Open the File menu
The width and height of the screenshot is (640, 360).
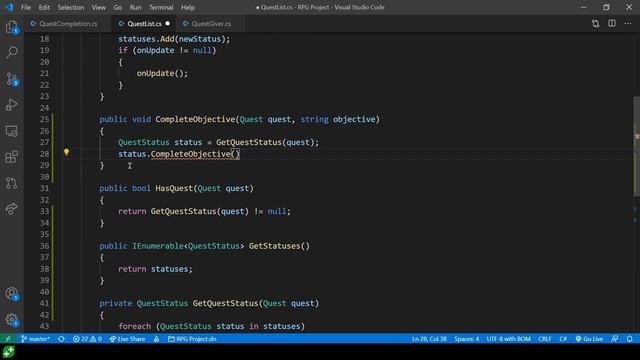pyautogui.click(x=26, y=7)
